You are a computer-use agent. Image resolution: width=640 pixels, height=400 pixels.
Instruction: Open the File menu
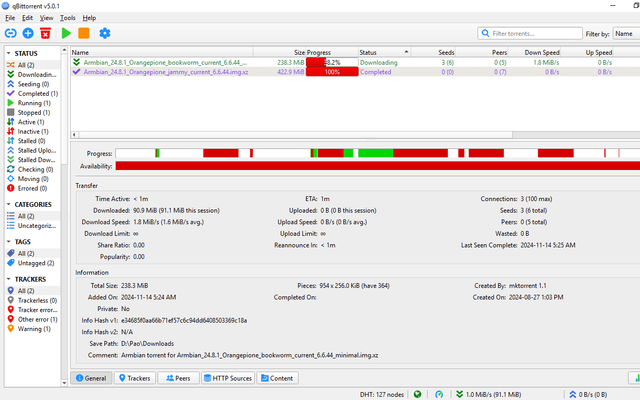[x=10, y=18]
